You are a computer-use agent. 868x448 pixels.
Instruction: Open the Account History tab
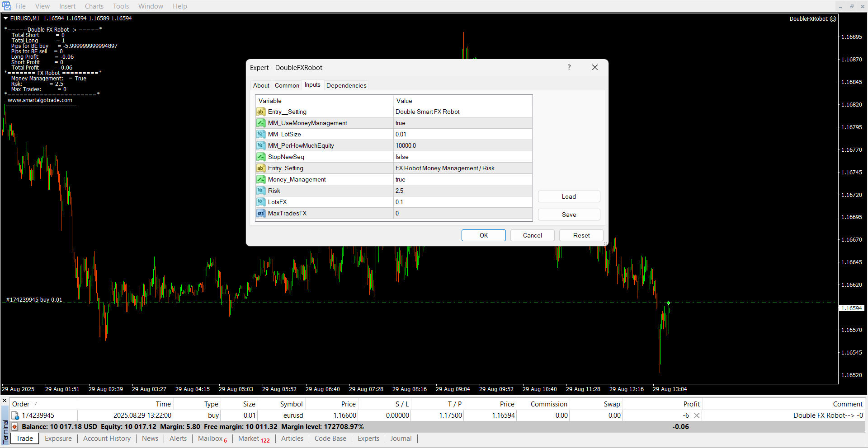coord(107,439)
